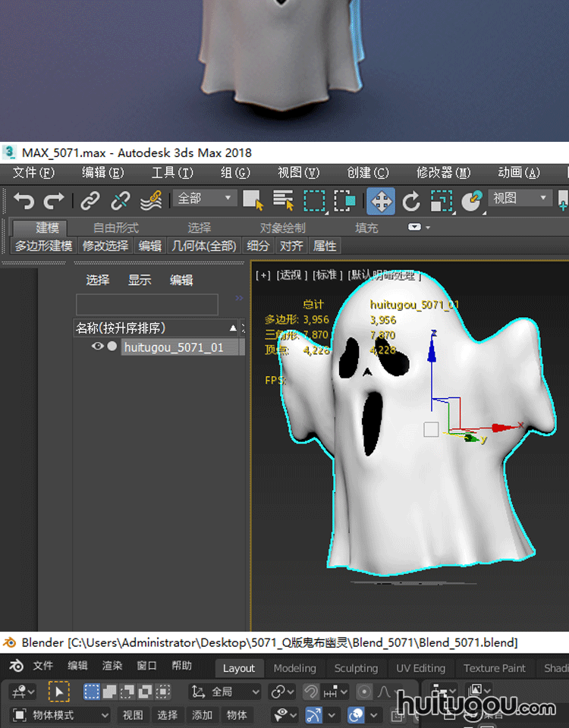Click the Bind to Space Warp icon
The width and height of the screenshot is (569, 728).
coord(151,200)
